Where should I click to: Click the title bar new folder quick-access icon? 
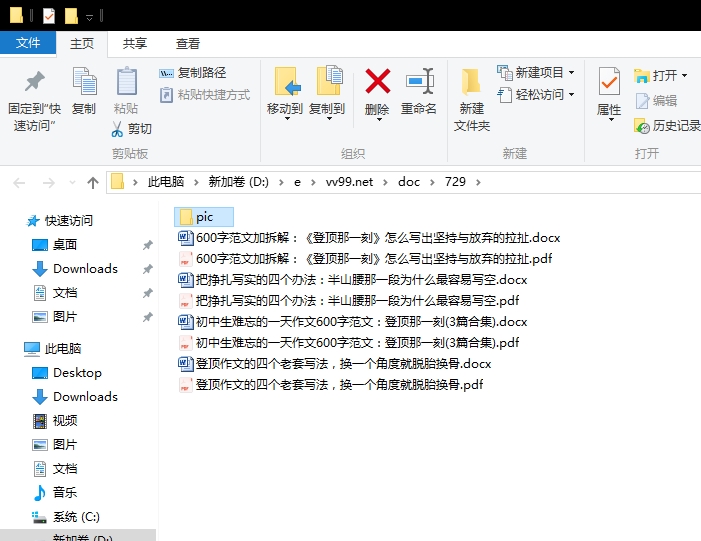click(x=71, y=16)
